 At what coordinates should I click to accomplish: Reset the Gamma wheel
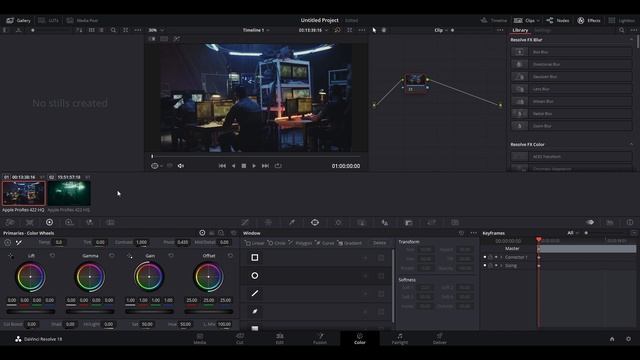click(111, 256)
